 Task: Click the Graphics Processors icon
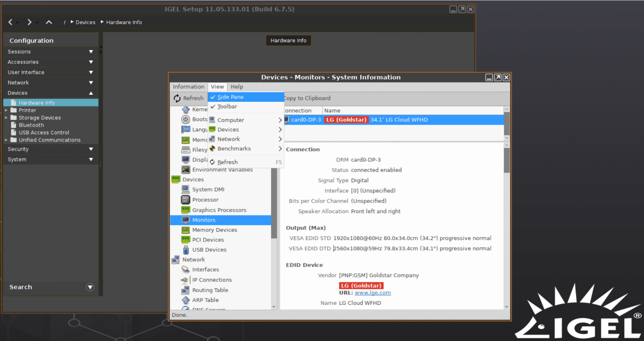[186, 210]
